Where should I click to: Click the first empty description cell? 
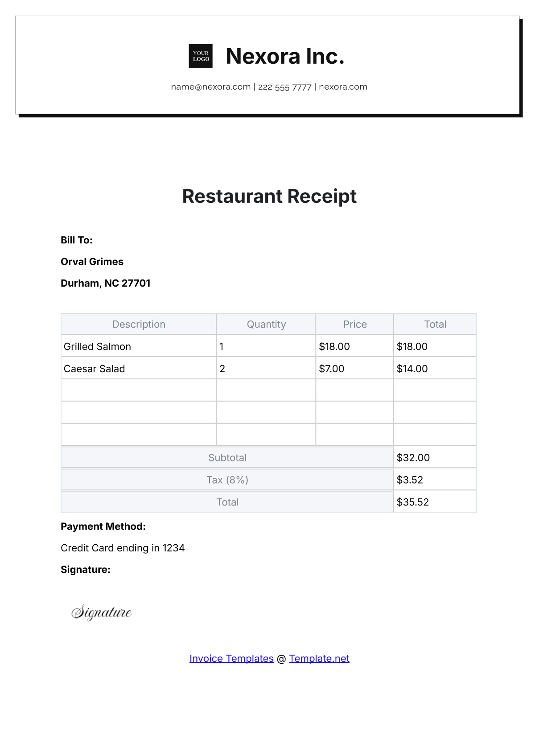coord(139,390)
